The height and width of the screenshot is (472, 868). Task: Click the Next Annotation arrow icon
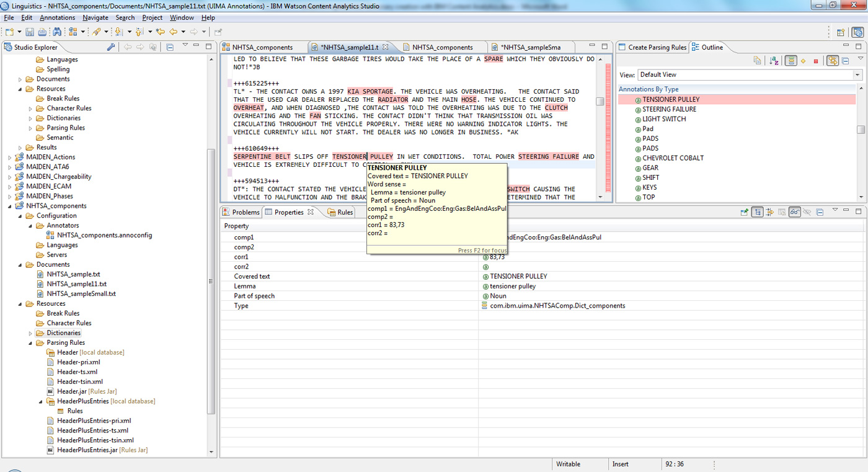point(119,32)
